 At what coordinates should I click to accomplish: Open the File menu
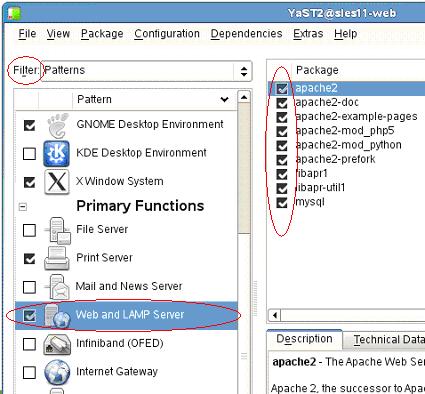(27, 34)
